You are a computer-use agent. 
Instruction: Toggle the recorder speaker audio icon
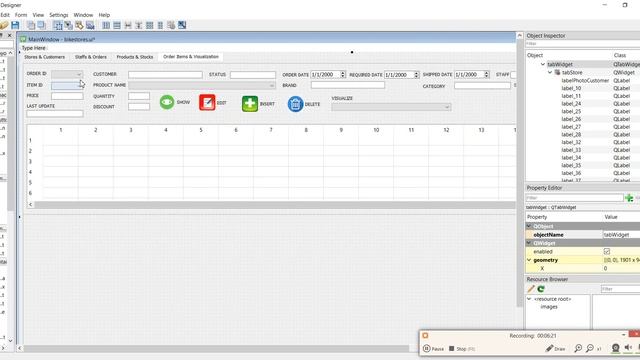coord(628,348)
